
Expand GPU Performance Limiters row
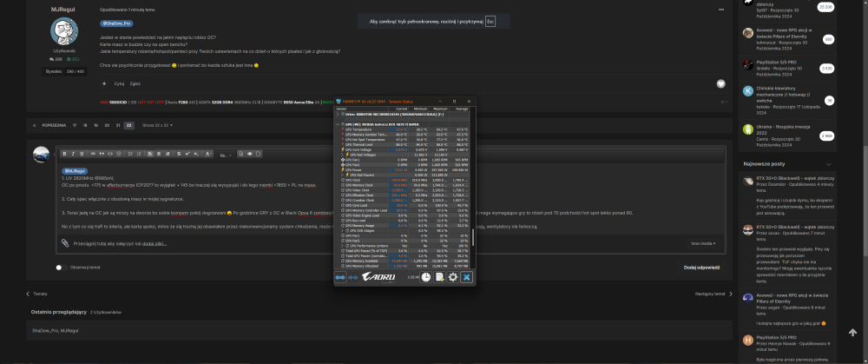tap(342, 246)
